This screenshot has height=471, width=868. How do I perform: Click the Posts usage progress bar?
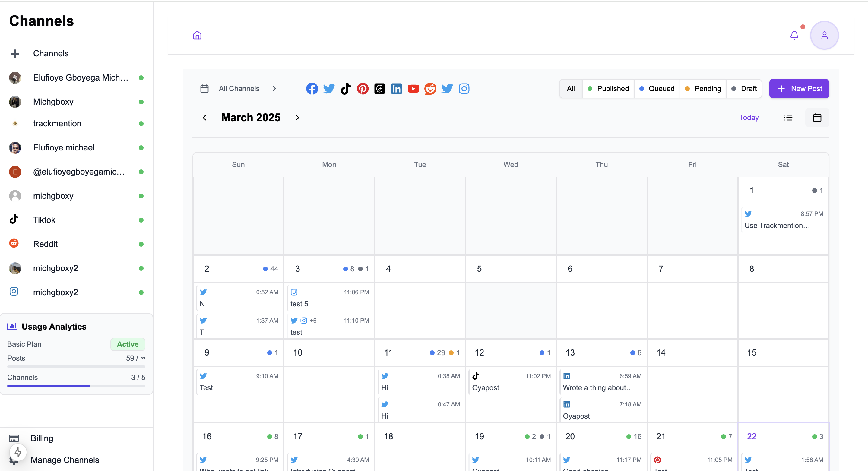(76, 367)
